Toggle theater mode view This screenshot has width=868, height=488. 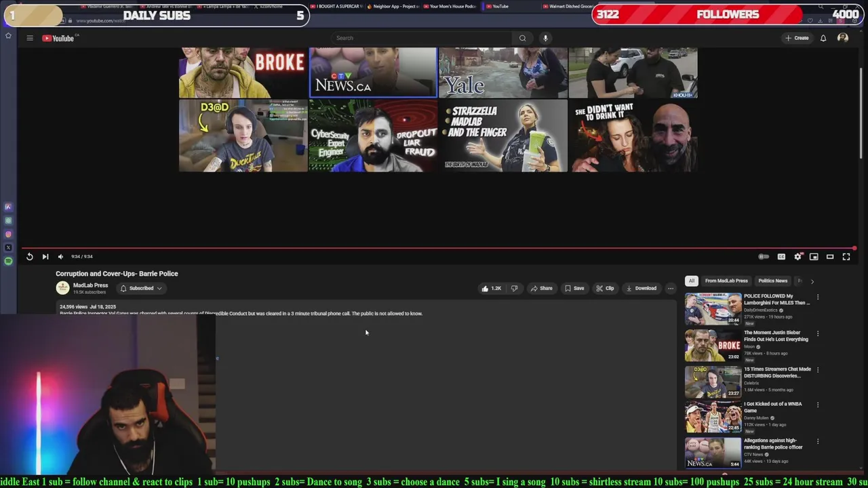[830, 256]
